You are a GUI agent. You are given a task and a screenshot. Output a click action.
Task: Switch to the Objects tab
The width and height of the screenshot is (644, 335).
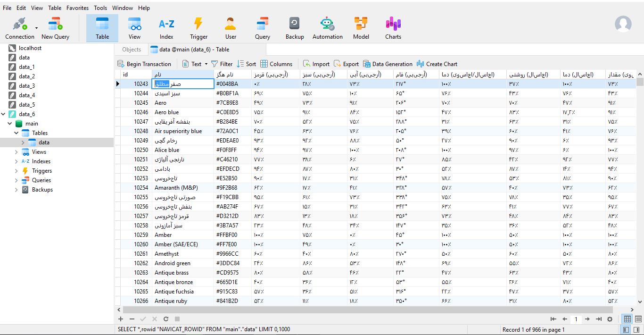point(132,49)
